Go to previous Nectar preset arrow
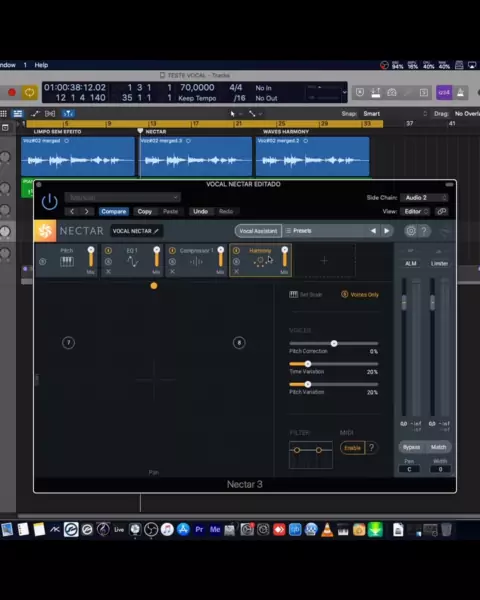Image resolution: width=480 pixels, height=600 pixels. tap(373, 231)
